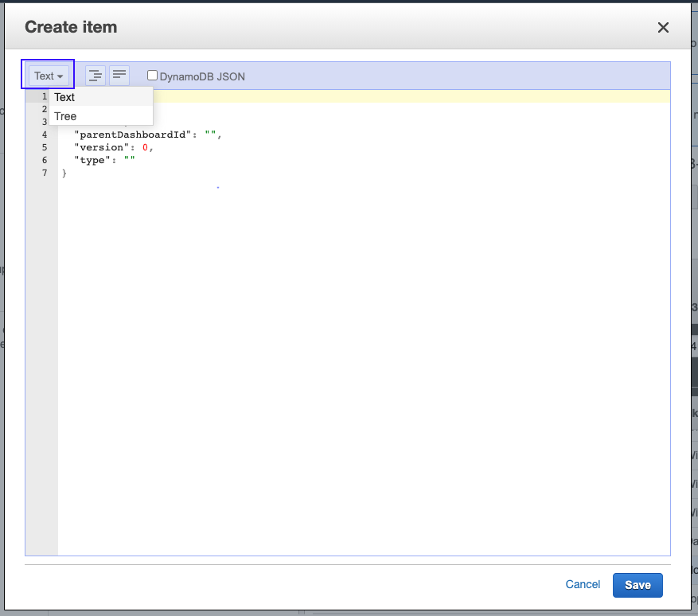This screenshot has height=616, width=698.
Task: Click the Create item dialog title
Action: (71, 27)
